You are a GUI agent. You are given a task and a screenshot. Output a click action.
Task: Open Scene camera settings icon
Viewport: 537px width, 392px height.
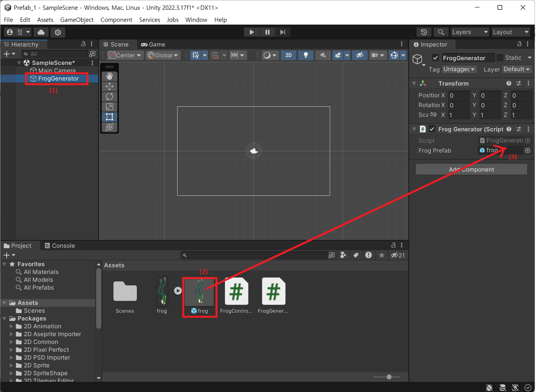pyautogui.click(x=375, y=55)
